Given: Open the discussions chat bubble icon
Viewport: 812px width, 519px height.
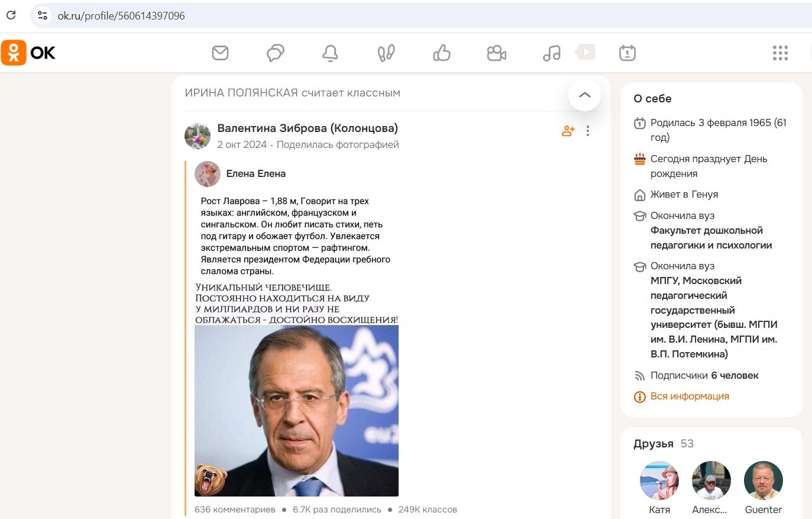Looking at the screenshot, I should coord(275,53).
